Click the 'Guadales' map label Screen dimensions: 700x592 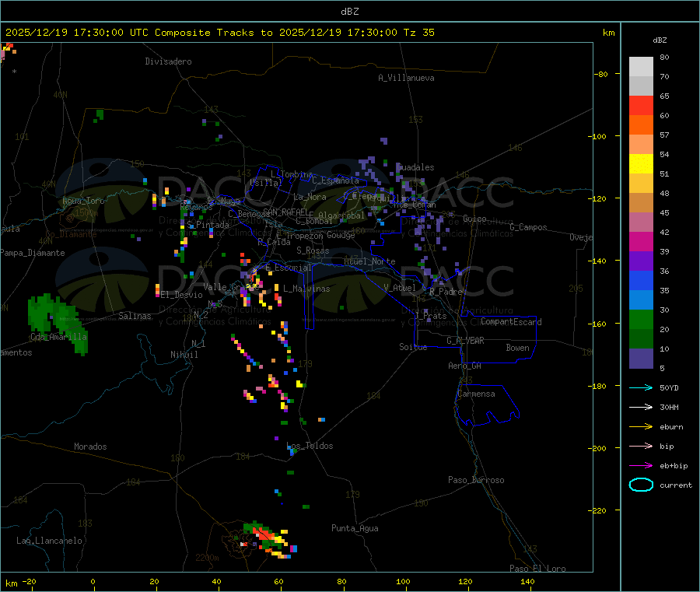(x=415, y=167)
